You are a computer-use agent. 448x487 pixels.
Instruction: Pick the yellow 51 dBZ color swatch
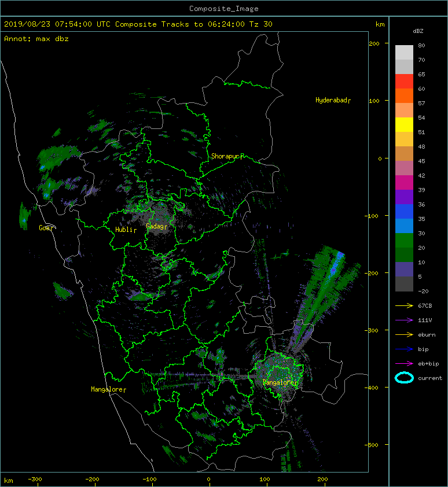[404, 124]
